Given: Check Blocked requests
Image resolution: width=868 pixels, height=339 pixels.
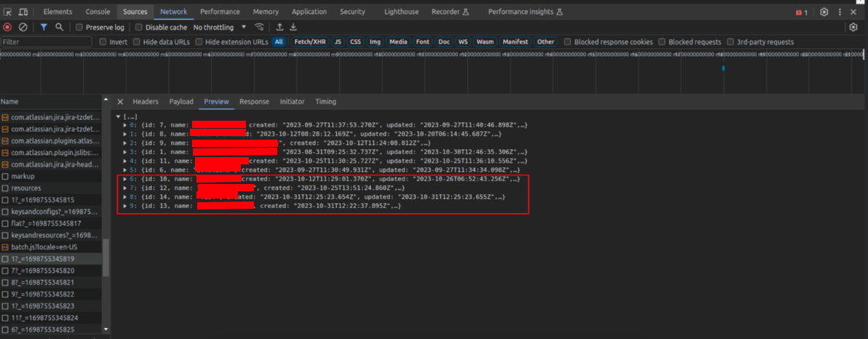Looking at the screenshot, I should coord(661,42).
